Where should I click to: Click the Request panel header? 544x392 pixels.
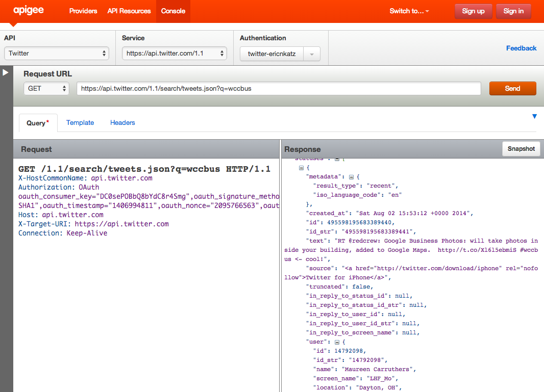click(x=146, y=149)
